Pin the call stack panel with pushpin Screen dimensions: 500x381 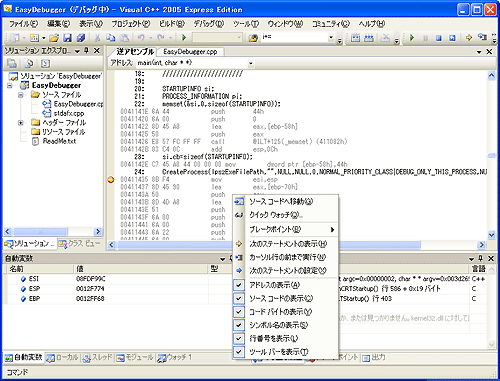(480, 258)
